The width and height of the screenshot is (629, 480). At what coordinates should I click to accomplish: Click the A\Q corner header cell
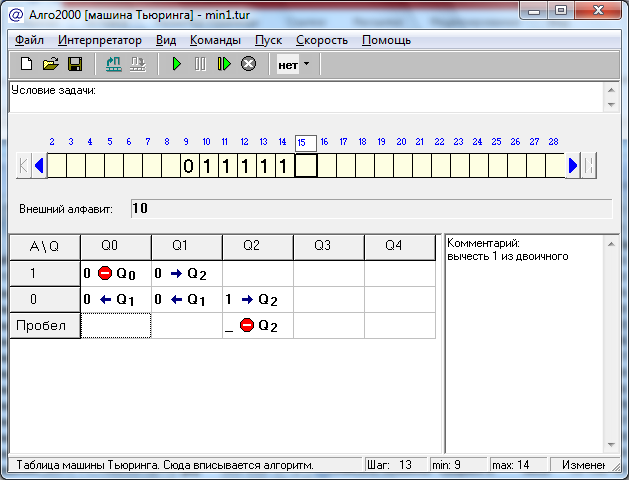click(x=45, y=247)
